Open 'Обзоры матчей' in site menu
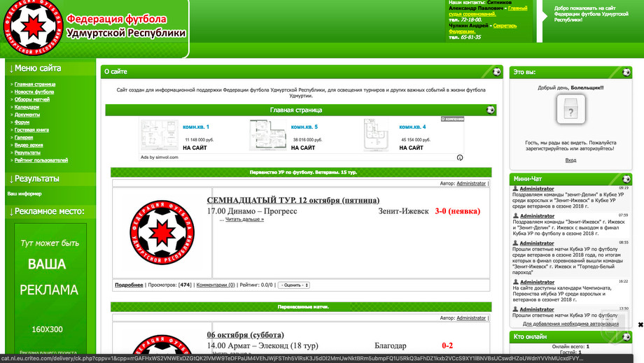Screen dimensions: 644x363 pos(32,99)
